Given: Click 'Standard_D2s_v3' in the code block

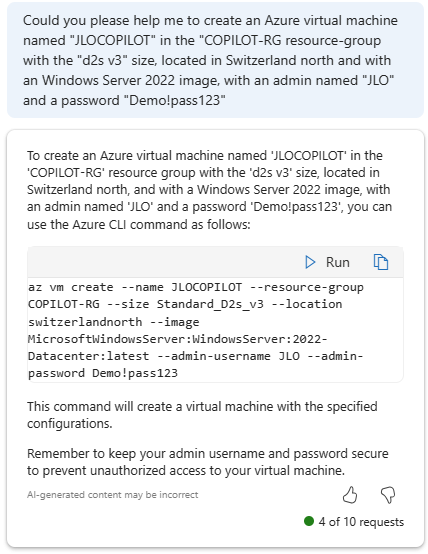Looking at the screenshot, I should [x=210, y=304].
